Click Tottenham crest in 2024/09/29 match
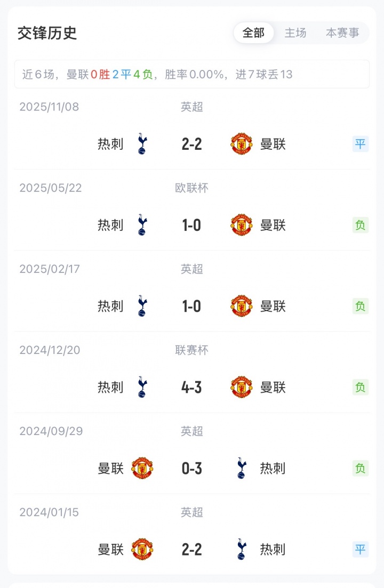Screen dimensions: 384x588 pyautogui.click(x=242, y=468)
